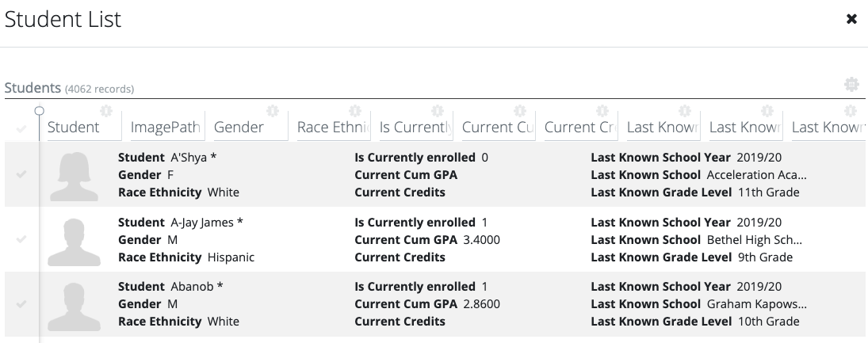Open gear menu for Race Ethnicity column
The height and width of the screenshot is (343, 868).
[355, 111]
